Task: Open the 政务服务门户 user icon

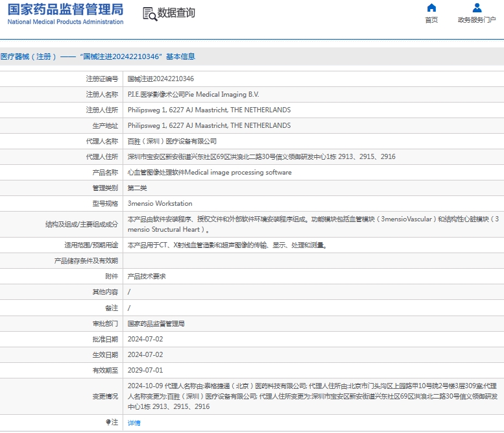Action: [477, 7]
